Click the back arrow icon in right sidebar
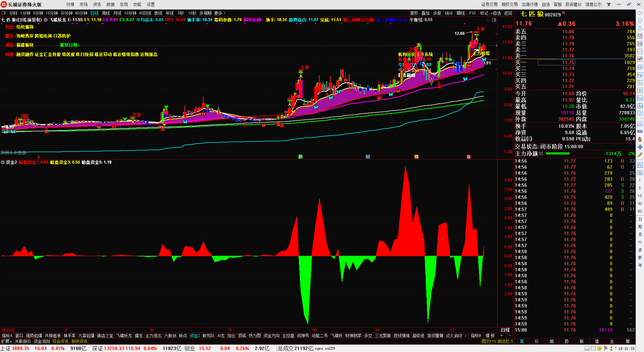 640,13
